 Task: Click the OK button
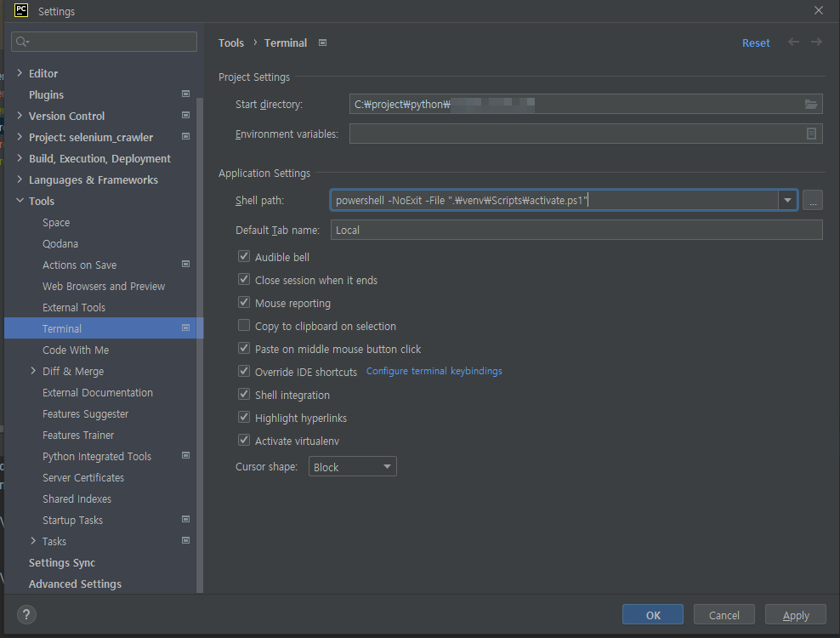(x=652, y=615)
